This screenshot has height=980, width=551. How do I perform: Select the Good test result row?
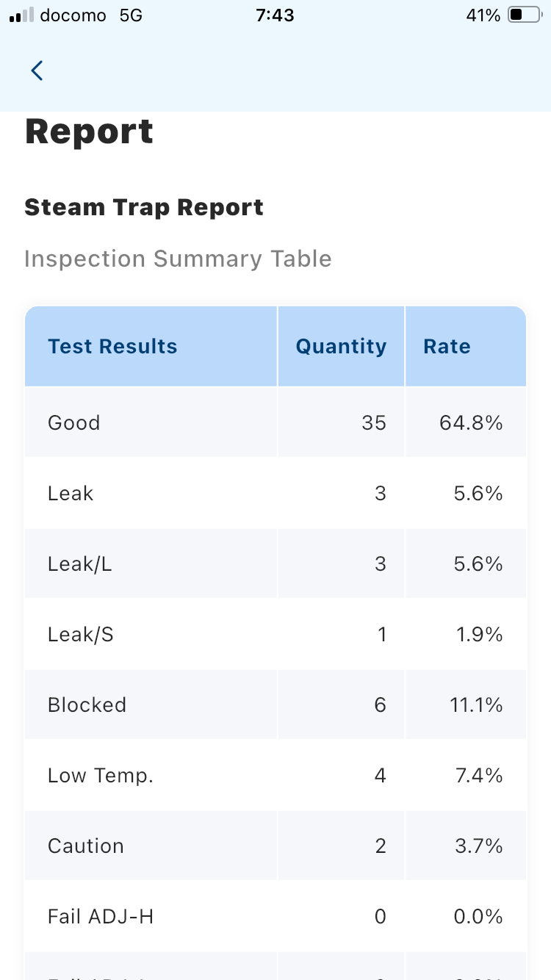(275, 422)
